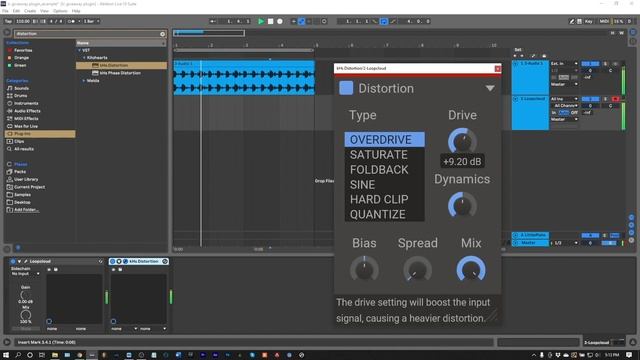Image resolution: width=640 pixels, height=360 pixels.
Task: Open Current Project place
Action: coord(29,187)
